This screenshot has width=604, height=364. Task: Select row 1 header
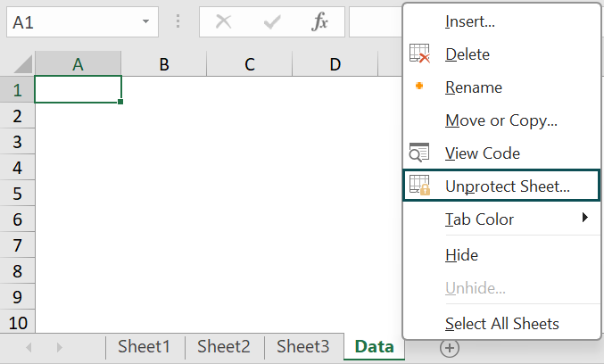(17, 90)
